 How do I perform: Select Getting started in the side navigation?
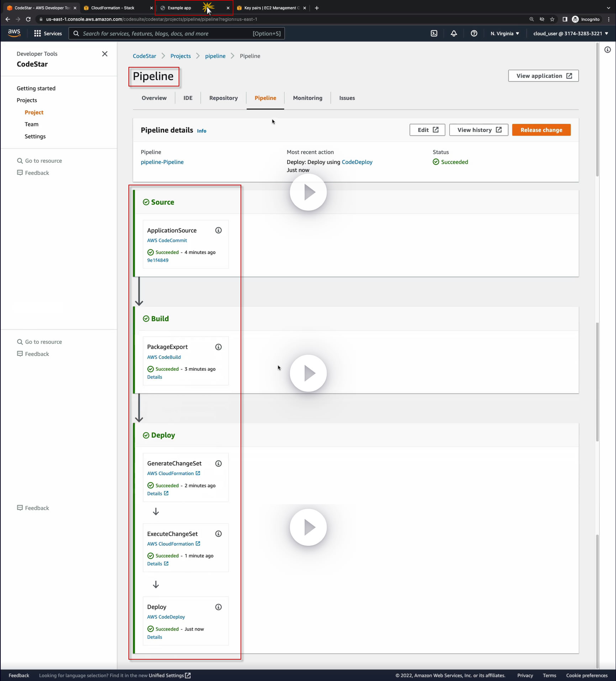[36, 88]
